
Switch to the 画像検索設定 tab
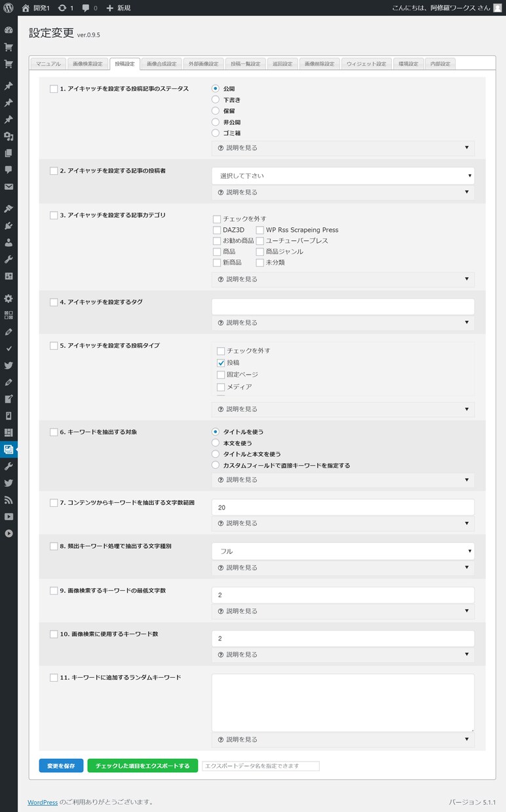click(x=87, y=64)
